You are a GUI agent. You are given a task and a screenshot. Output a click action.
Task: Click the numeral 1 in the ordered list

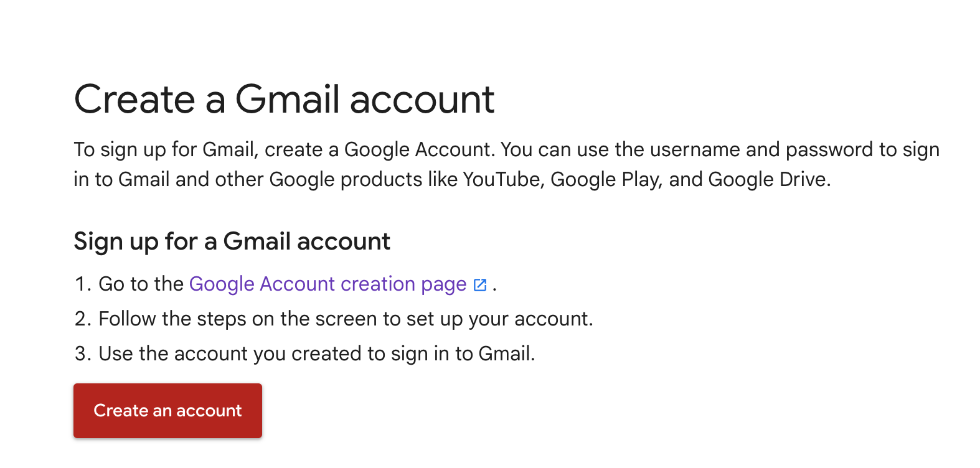[x=78, y=284]
